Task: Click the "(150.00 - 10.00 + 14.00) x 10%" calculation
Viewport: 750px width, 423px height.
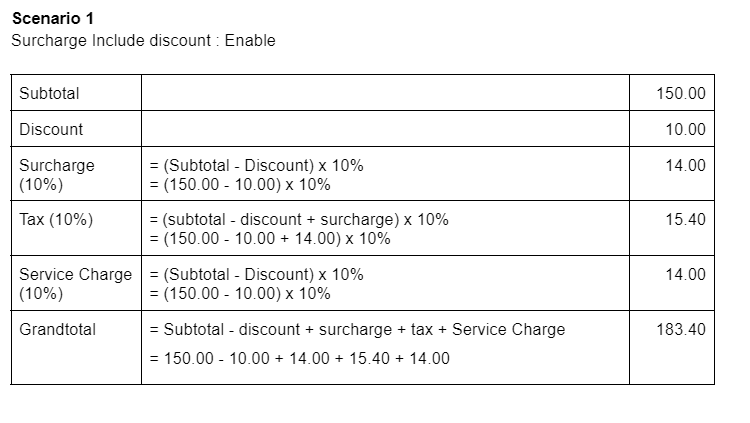Action: tap(270, 239)
